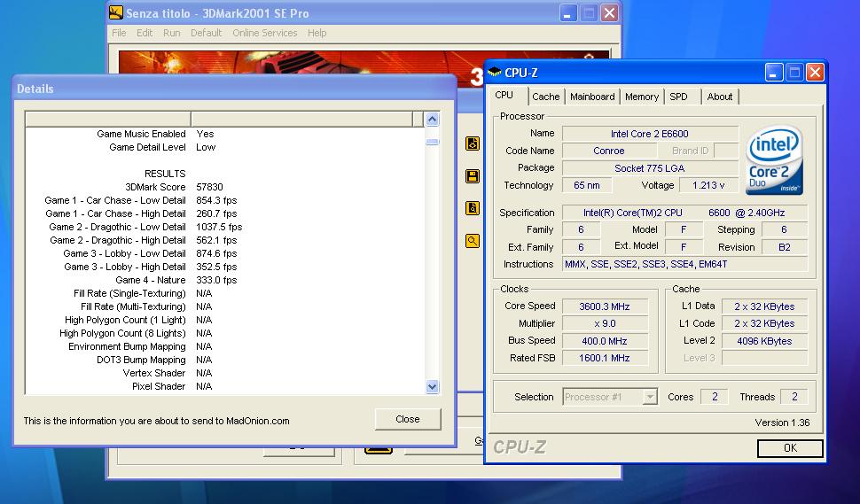Viewport: 860px width, 504px height.
Task: Click the Details list scrollbar thumb
Action: (x=432, y=142)
